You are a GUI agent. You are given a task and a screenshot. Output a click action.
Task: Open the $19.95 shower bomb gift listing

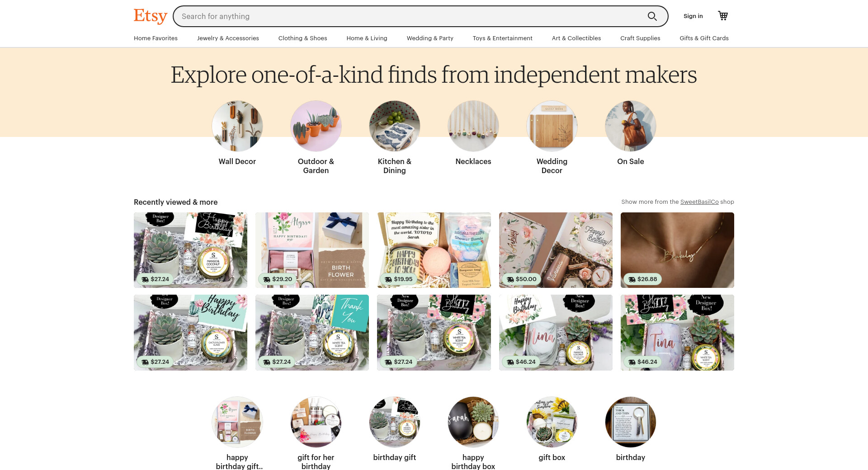pyautogui.click(x=434, y=250)
